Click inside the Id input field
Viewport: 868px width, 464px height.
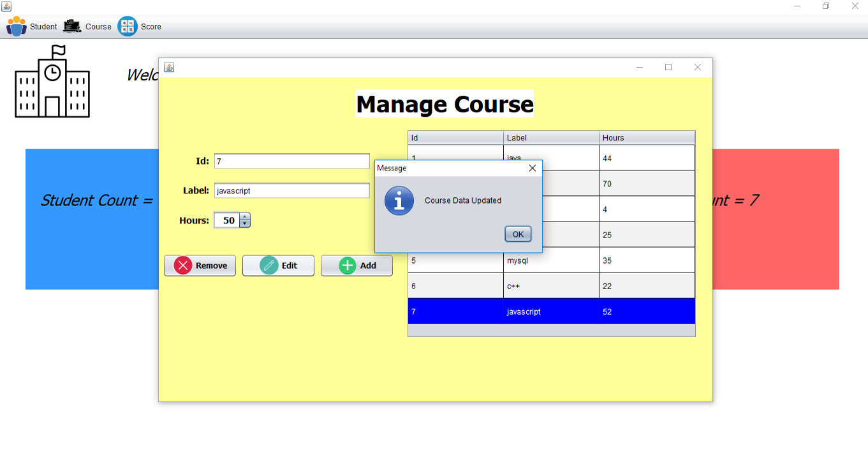[x=291, y=161]
